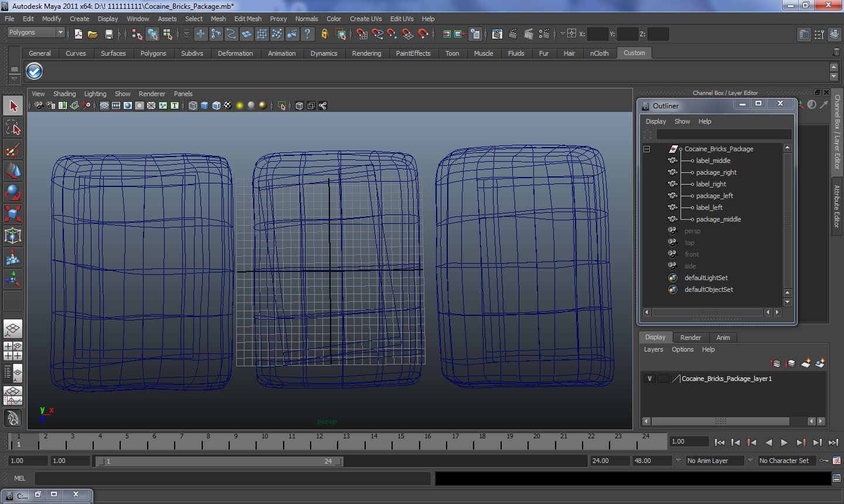Click the Open Scene folder icon
This screenshot has height=504, width=844.
tap(93, 35)
